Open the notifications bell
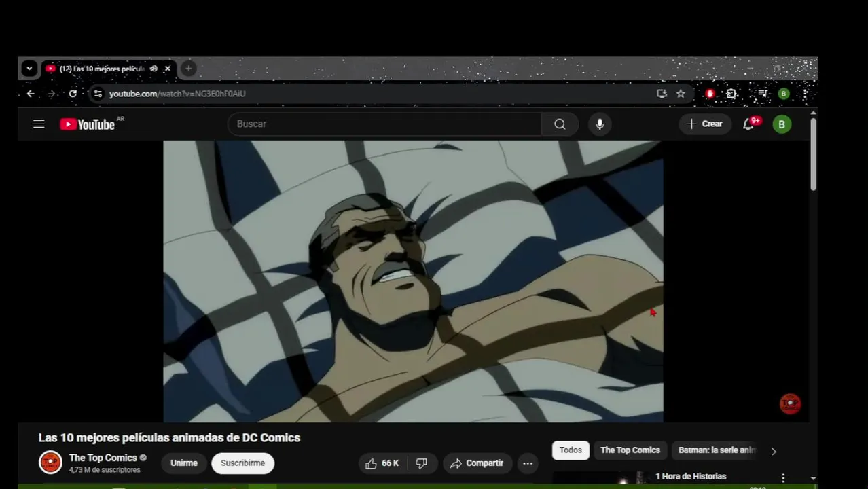Screen dimensions: 868x489 [x=748, y=124]
